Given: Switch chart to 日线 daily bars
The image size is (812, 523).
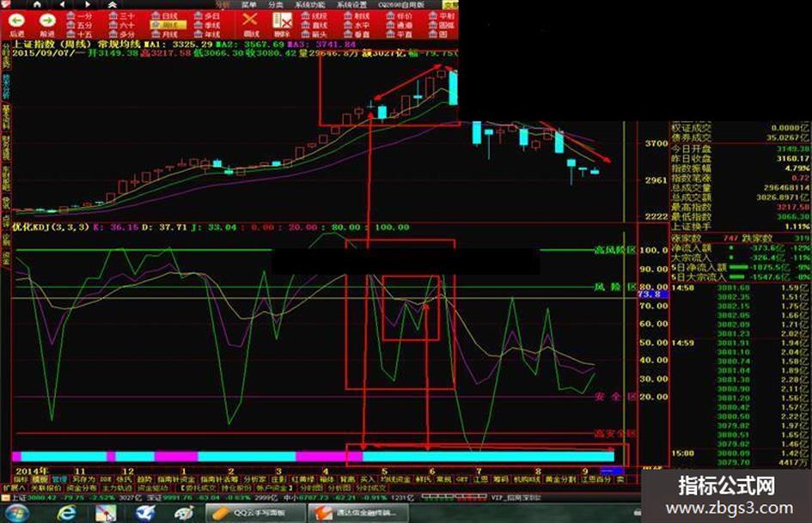Looking at the screenshot, I should click(x=164, y=16).
